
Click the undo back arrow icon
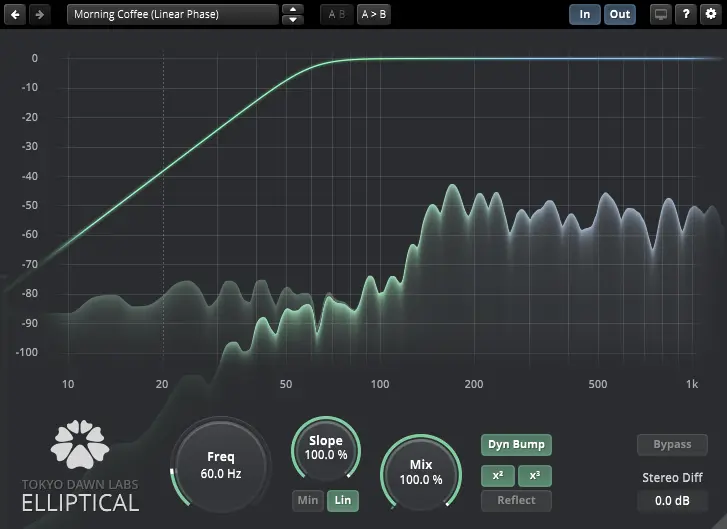click(15, 14)
